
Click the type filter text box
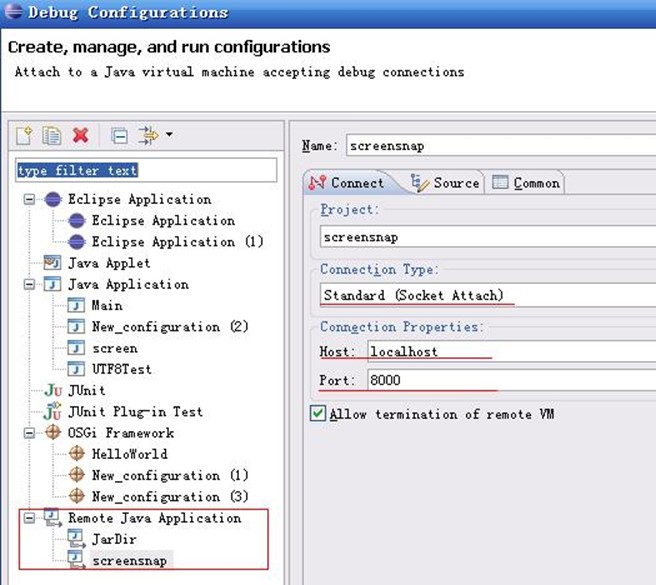tap(146, 171)
